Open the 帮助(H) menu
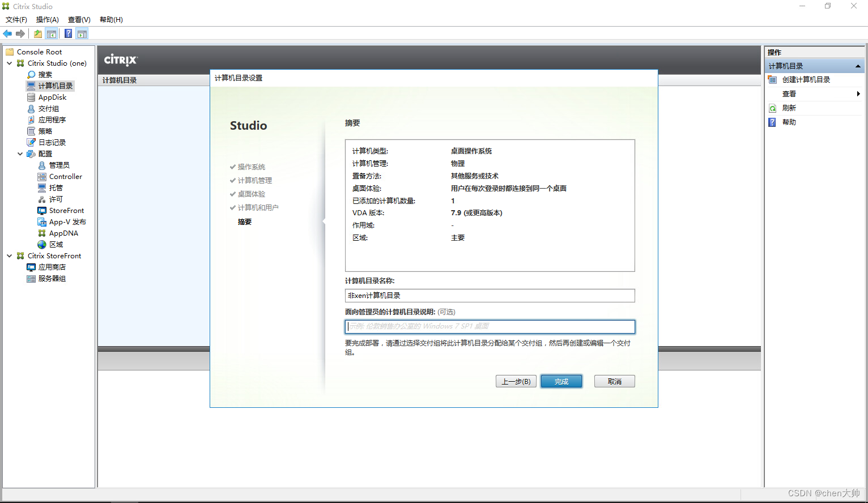Image resolution: width=868 pixels, height=503 pixels. point(111,20)
